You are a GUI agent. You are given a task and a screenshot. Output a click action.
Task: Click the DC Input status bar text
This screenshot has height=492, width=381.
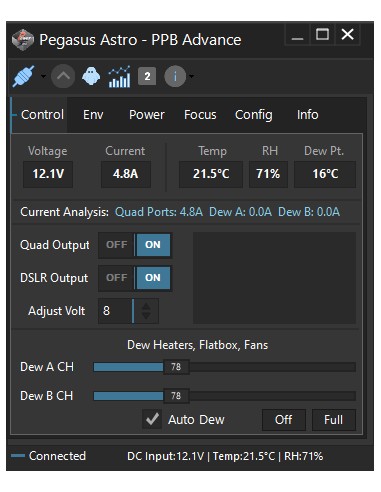point(225,456)
